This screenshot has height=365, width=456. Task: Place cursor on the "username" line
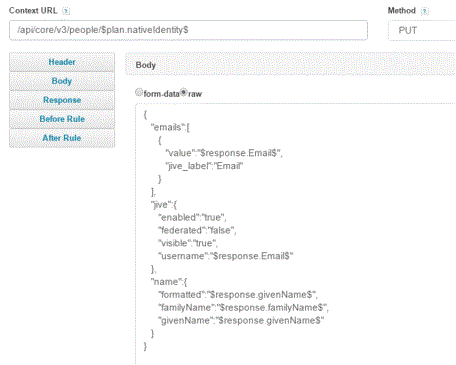point(226,256)
